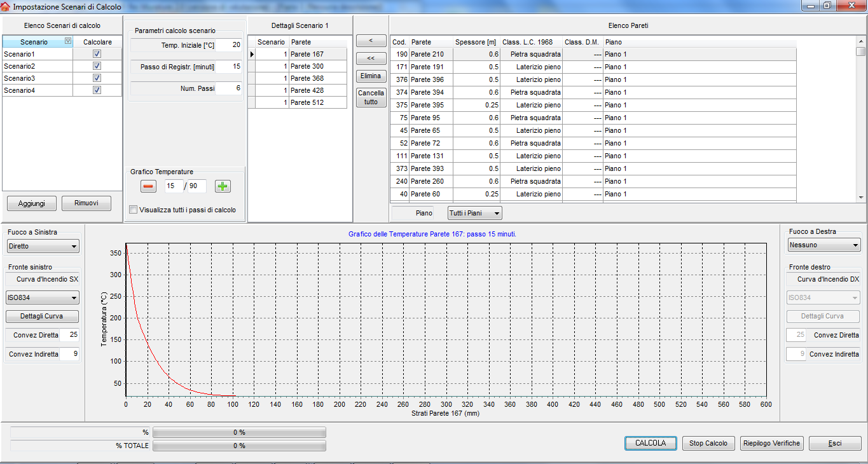The width and height of the screenshot is (868, 464).
Task: Click the left Dettagli Curva button
Action: pyautogui.click(x=43, y=316)
